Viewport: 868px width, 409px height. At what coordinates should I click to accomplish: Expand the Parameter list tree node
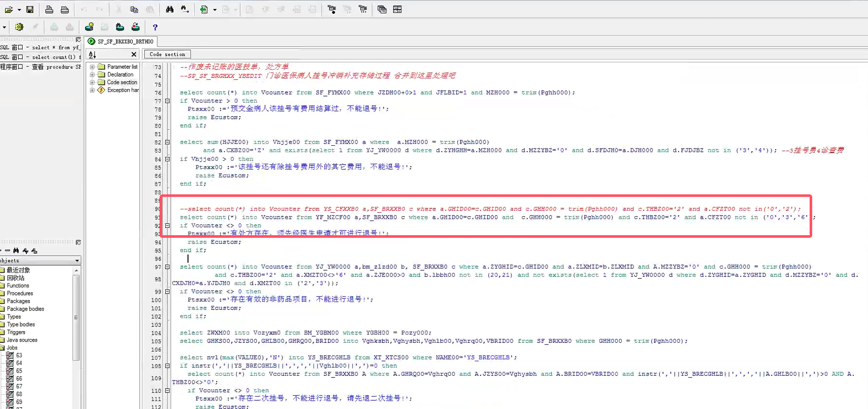(x=92, y=67)
